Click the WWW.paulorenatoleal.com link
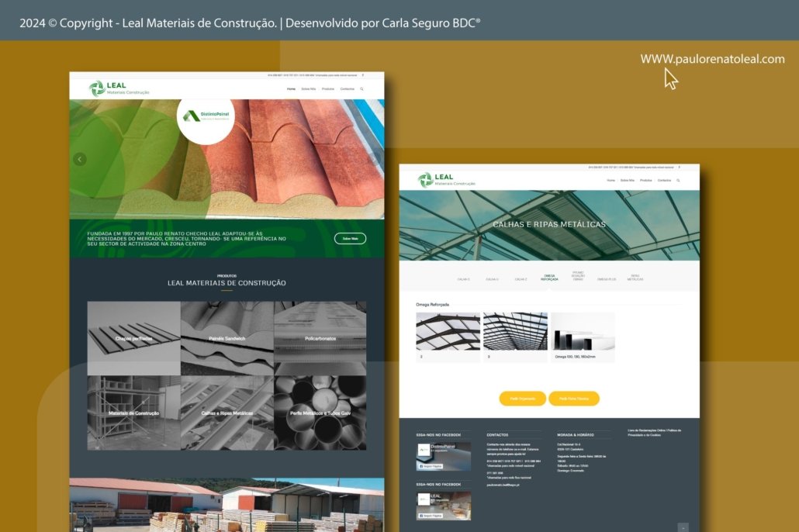This screenshot has width=799, height=532. [712, 59]
